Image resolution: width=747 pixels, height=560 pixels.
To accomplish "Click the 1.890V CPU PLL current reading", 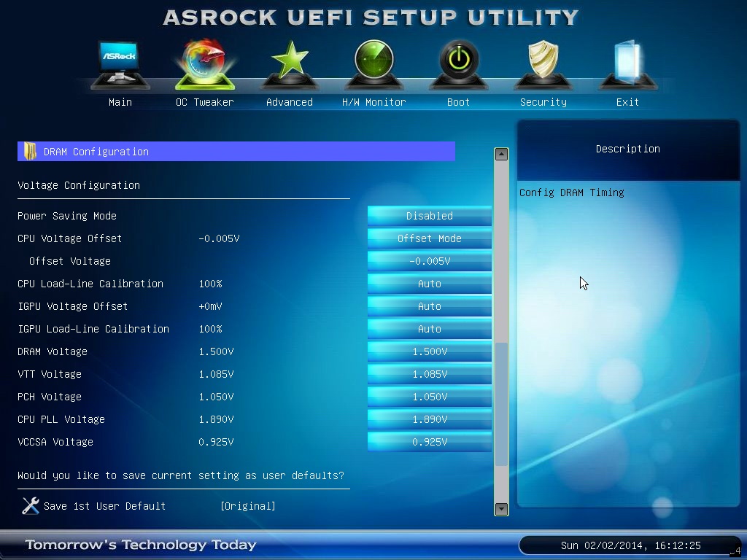I will click(x=216, y=419).
